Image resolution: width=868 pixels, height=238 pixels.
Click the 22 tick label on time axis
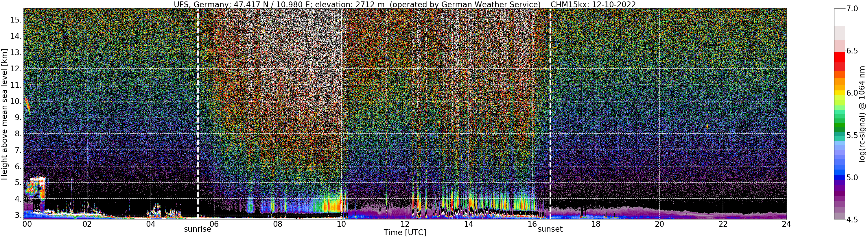click(x=723, y=224)
